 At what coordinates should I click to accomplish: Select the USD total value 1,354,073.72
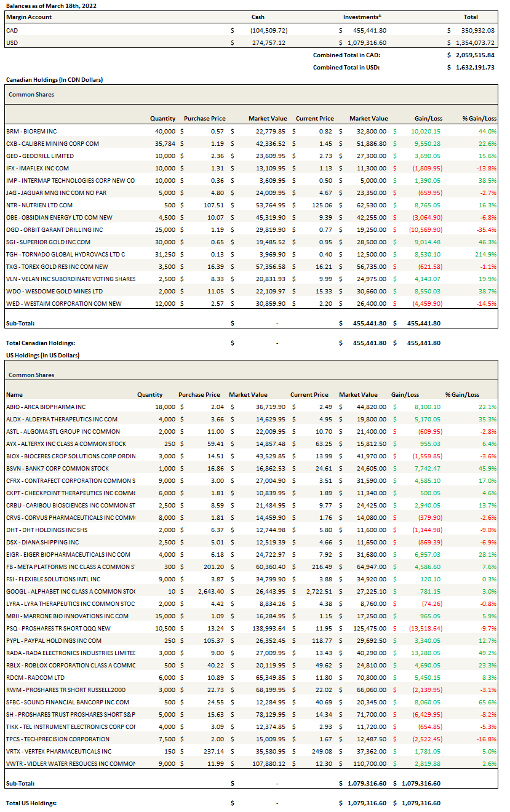click(x=472, y=42)
